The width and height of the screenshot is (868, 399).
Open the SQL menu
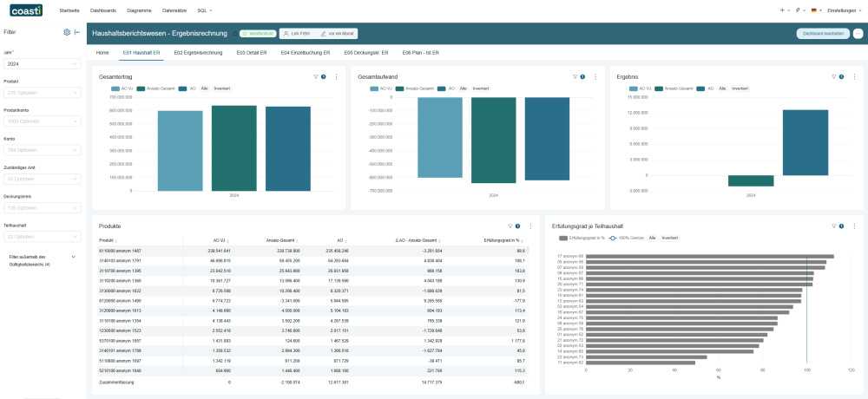click(205, 10)
